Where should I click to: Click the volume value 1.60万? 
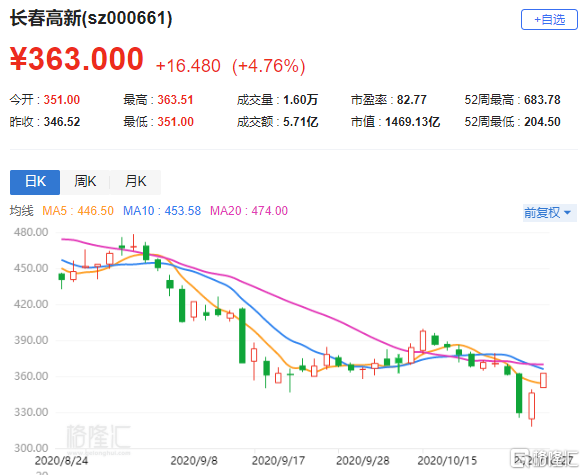[x=300, y=100]
